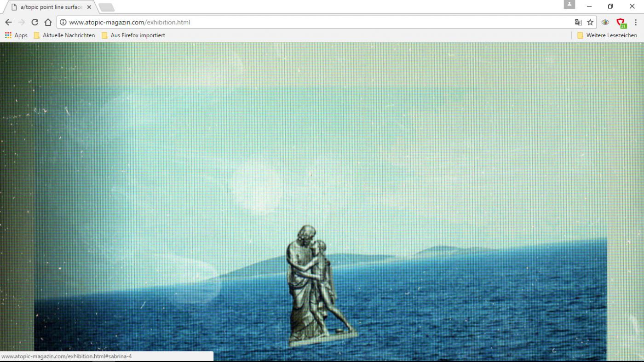Close the a/topic tab
Image resolution: width=644 pixels, height=362 pixels.
pyautogui.click(x=89, y=7)
